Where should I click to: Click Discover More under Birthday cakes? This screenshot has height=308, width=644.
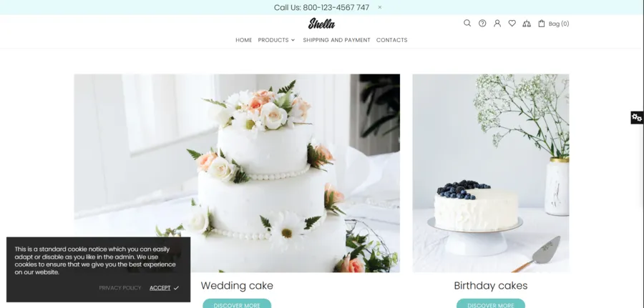(x=491, y=304)
